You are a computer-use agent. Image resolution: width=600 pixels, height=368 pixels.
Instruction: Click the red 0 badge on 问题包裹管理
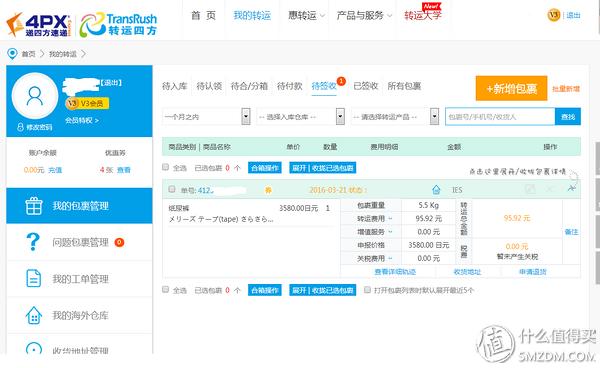tap(119, 242)
